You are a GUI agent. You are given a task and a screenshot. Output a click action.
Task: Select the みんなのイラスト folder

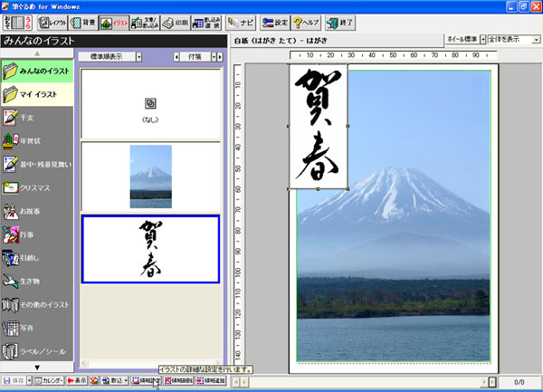click(x=37, y=71)
